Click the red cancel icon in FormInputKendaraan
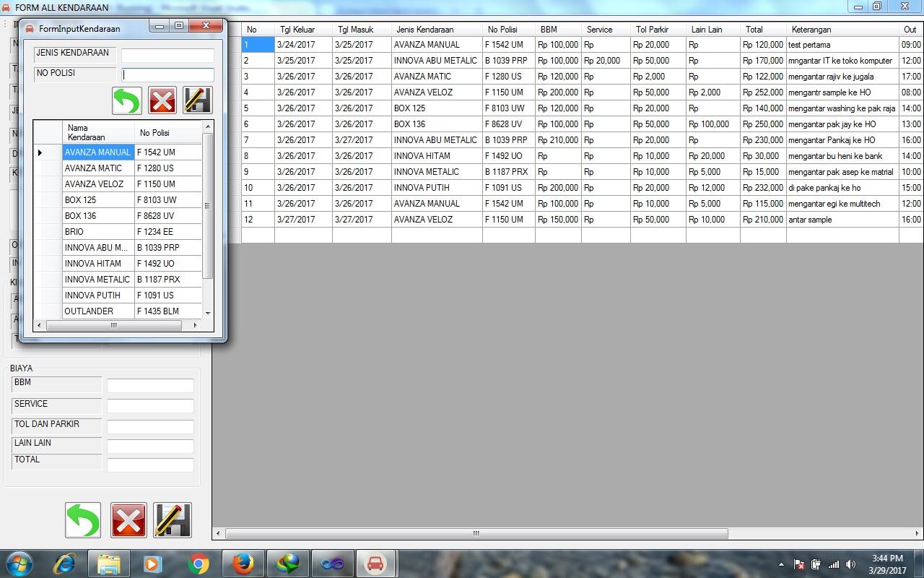 point(162,100)
